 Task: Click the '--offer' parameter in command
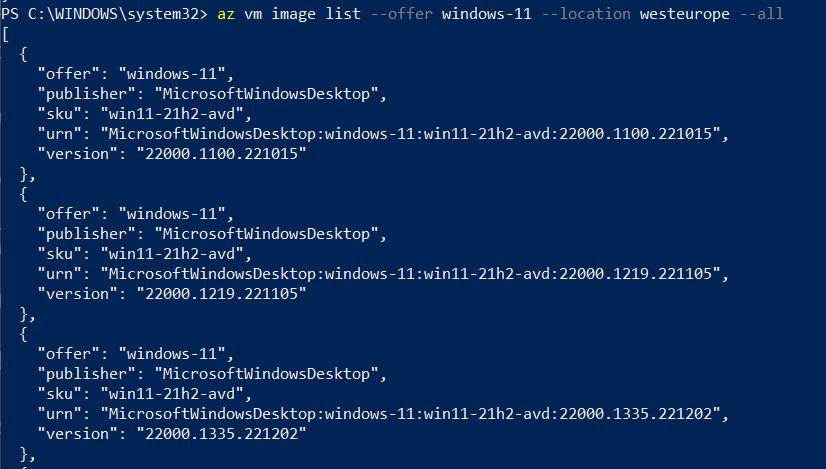(402, 14)
